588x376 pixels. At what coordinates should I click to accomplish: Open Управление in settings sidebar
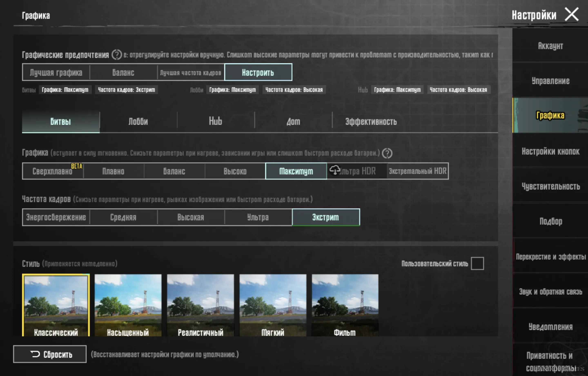point(550,81)
